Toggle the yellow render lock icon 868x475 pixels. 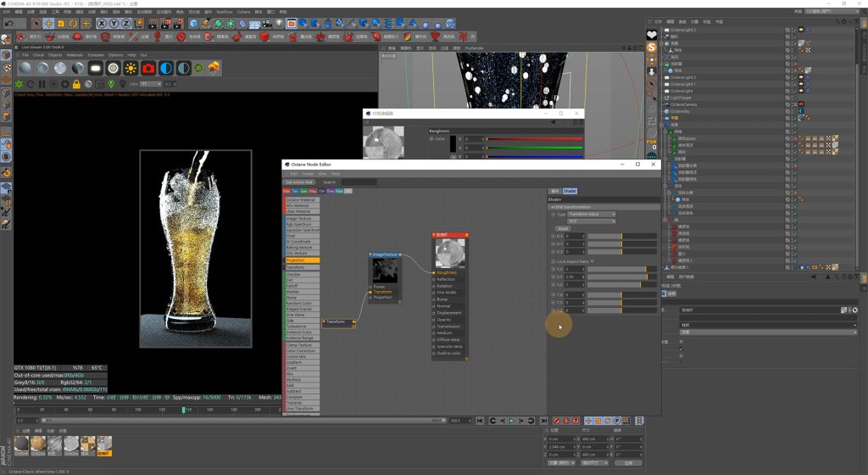click(x=76, y=84)
